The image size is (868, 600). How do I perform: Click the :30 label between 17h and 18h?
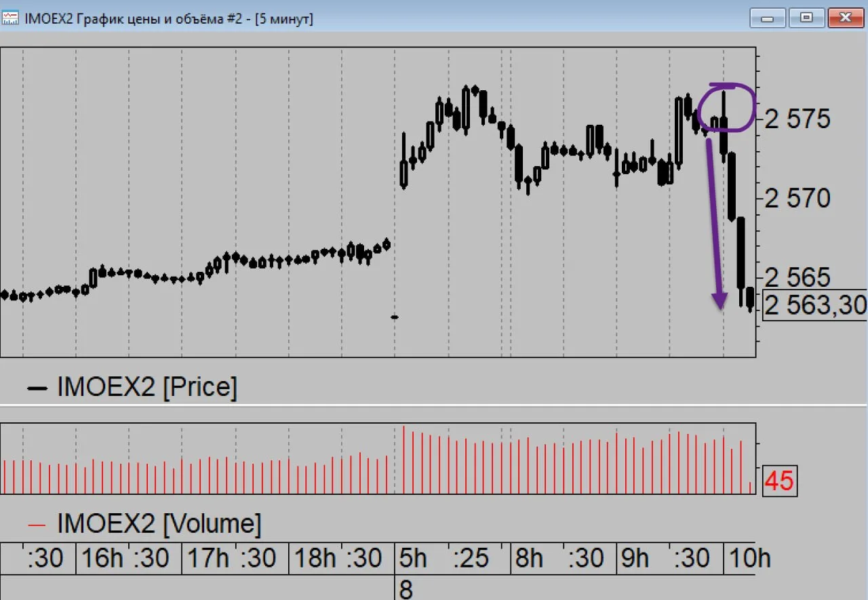[x=258, y=559]
